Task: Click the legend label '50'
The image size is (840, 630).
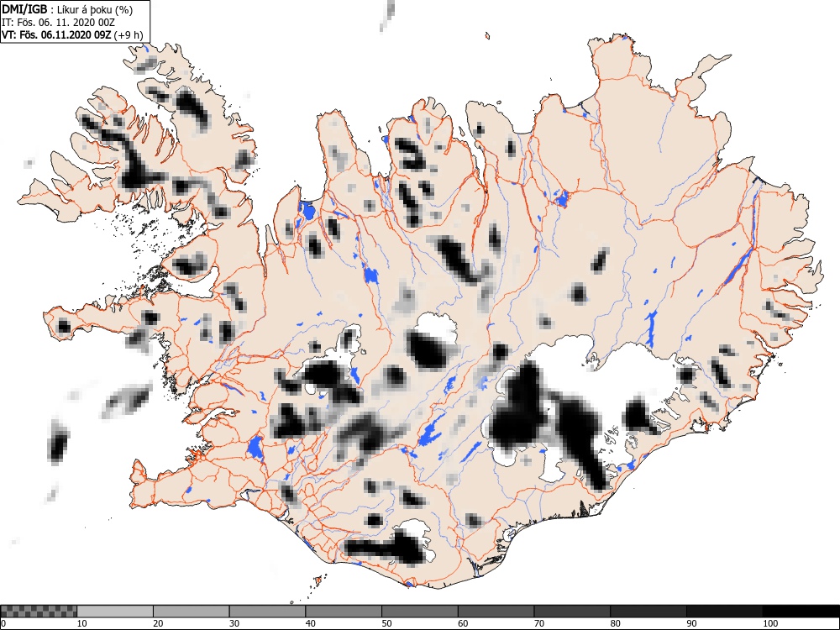Action: [x=386, y=623]
